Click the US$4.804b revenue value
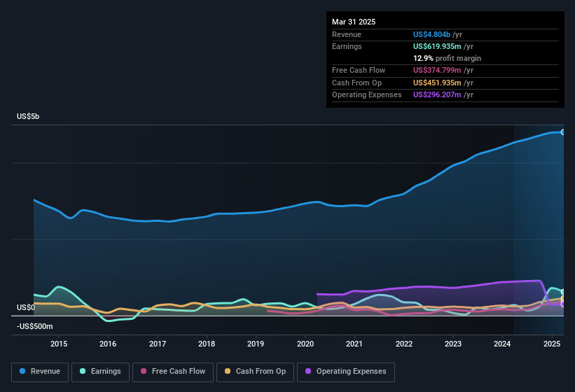This screenshot has width=575, height=392. (431, 34)
